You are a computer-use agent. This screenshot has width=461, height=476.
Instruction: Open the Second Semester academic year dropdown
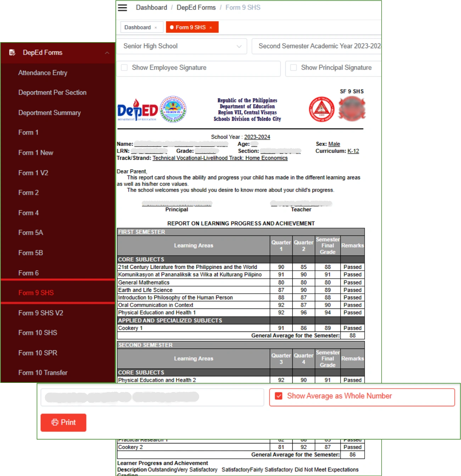tap(317, 46)
